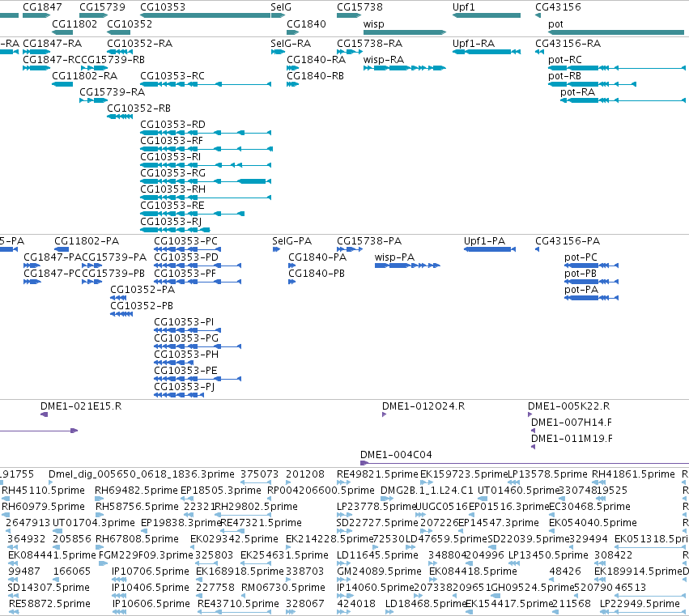This screenshot has height=616, width=689.
Task: Click the pot gene label
Action: point(555,24)
